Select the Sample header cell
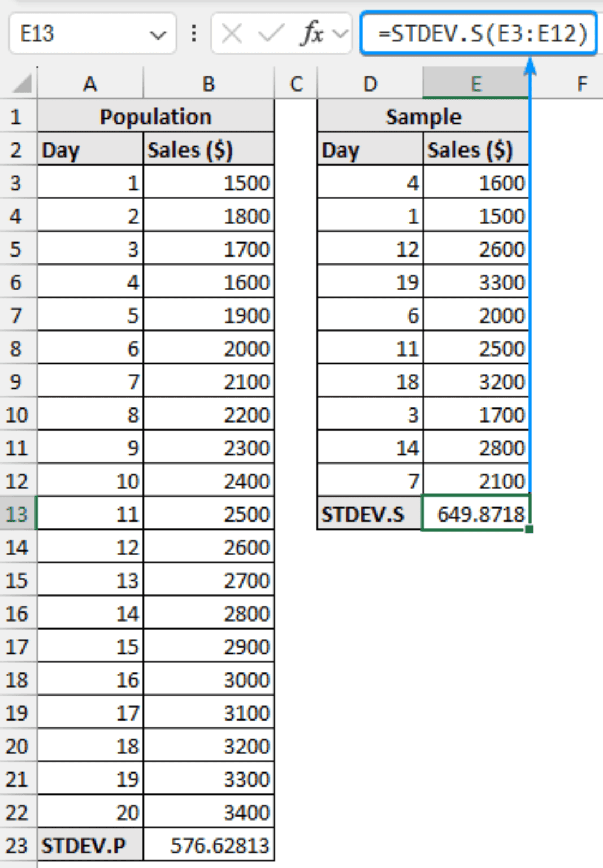603x868 pixels. [x=423, y=116]
